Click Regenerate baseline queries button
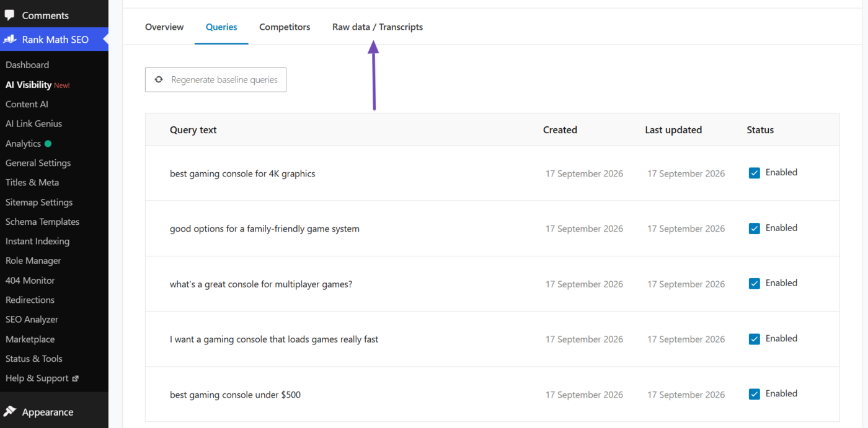This screenshot has height=428, width=868. (216, 79)
